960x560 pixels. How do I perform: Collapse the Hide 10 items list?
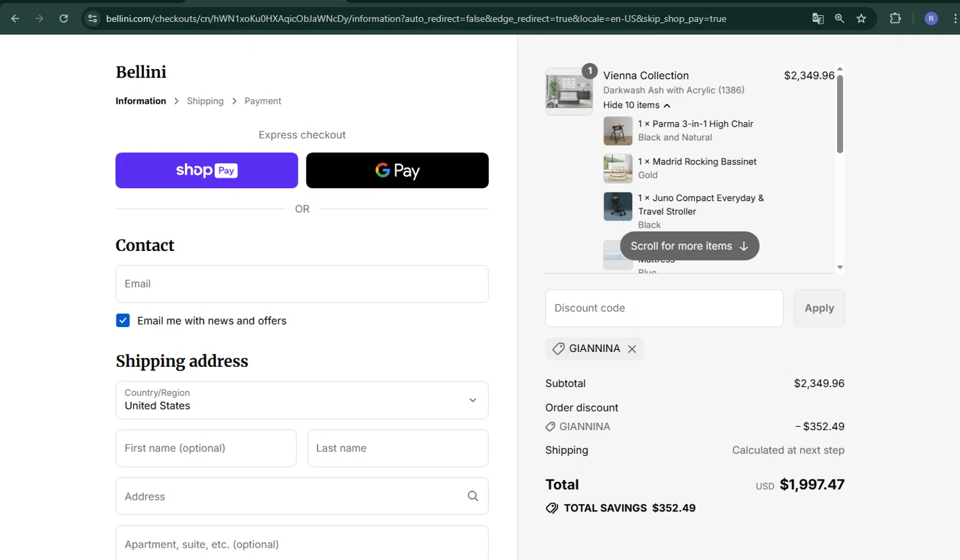(636, 105)
